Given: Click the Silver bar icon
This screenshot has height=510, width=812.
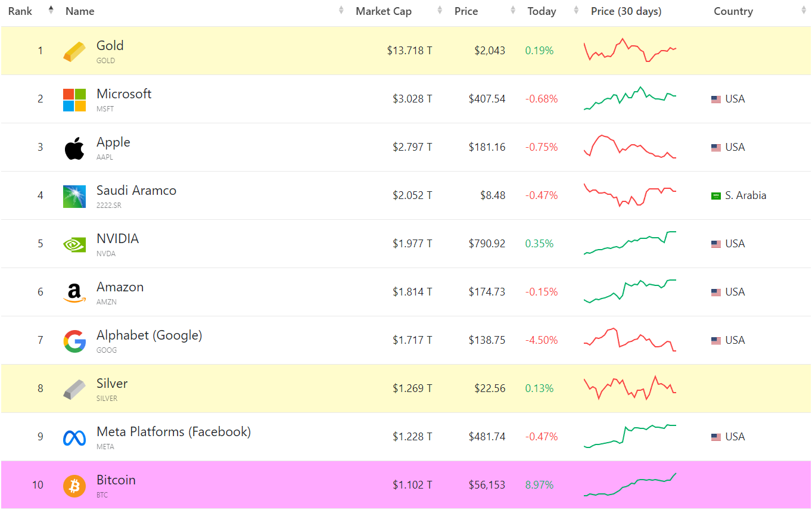Looking at the screenshot, I should [74, 389].
